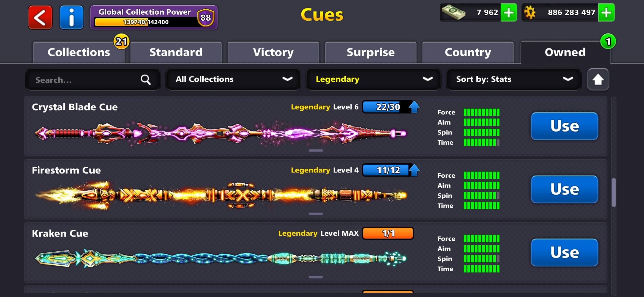Add cash with green plus icon

(x=509, y=13)
